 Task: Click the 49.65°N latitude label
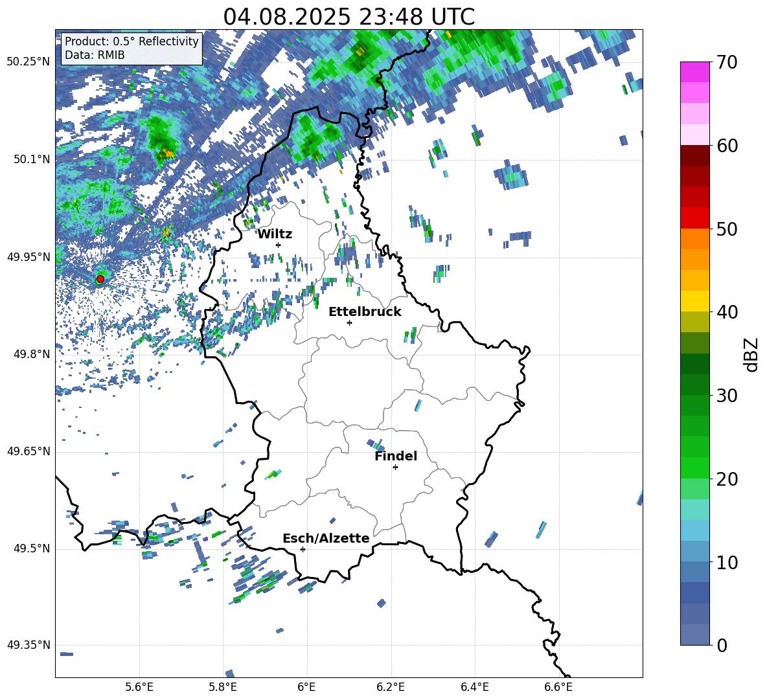tap(29, 451)
